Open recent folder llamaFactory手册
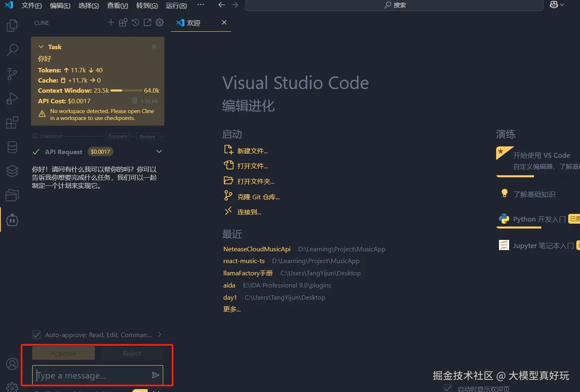580x392 pixels. (248, 273)
